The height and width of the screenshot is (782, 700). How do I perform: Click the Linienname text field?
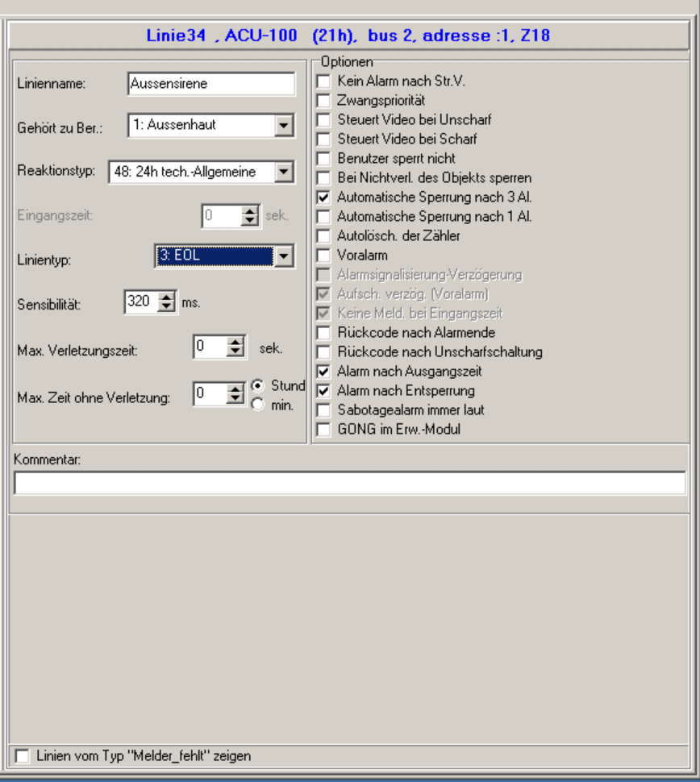[211, 83]
